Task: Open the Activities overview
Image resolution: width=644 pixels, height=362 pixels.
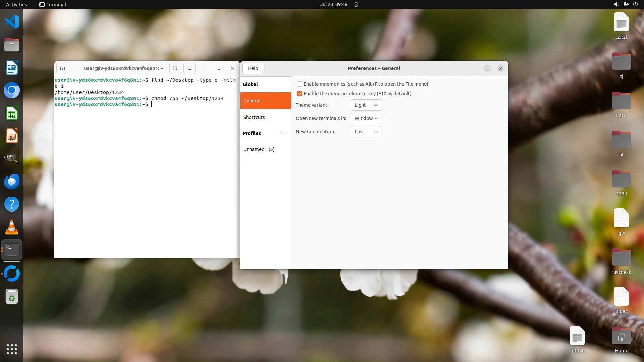Action: [x=16, y=4]
